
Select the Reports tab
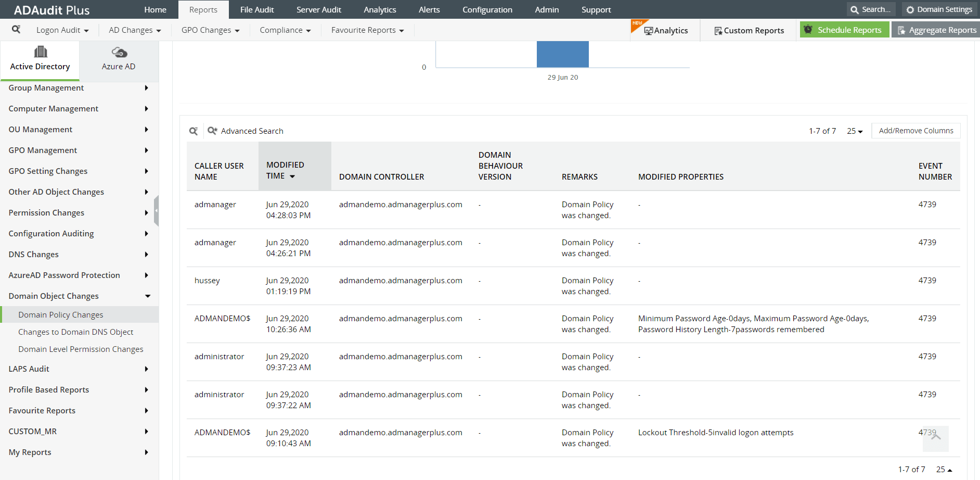click(x=203, y=10)
